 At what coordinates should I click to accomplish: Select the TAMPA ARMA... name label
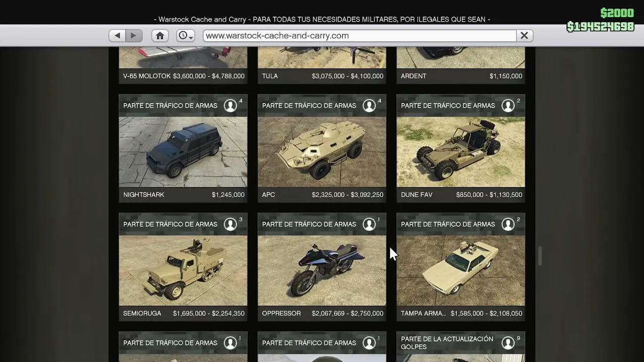[x=424, y=313]
